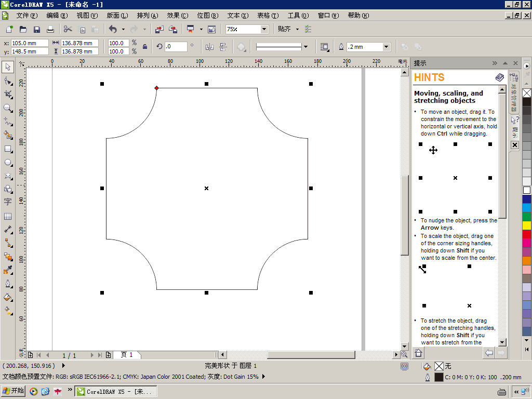This screenshot has height=399, width=532.
Task: Toggle the lock ratio padlock
Action: click(145, 47)
